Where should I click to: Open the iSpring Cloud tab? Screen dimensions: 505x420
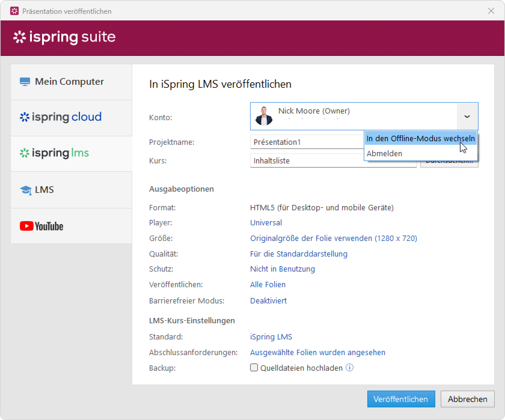click(x=71, y=117)
